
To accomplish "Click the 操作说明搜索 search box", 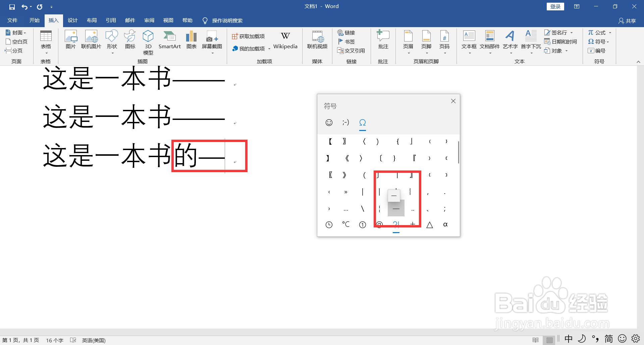I will tap(223, 21).
